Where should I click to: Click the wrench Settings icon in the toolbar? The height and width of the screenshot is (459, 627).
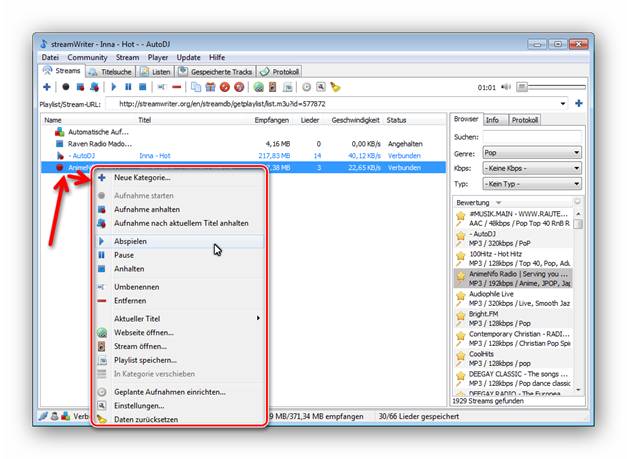pos(321,87)
